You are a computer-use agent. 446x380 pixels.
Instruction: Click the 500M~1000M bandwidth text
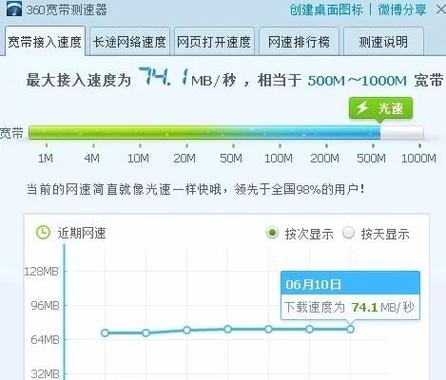(x=357, y=81)
